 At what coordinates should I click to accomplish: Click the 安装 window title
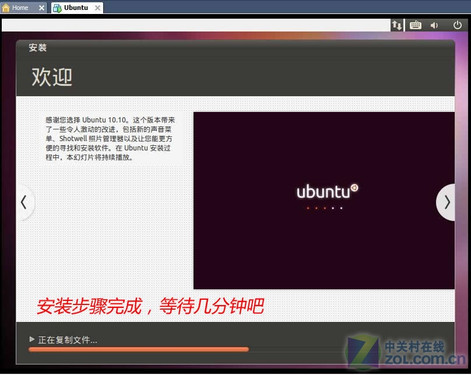pyautogui.click(x=37, y=48)
